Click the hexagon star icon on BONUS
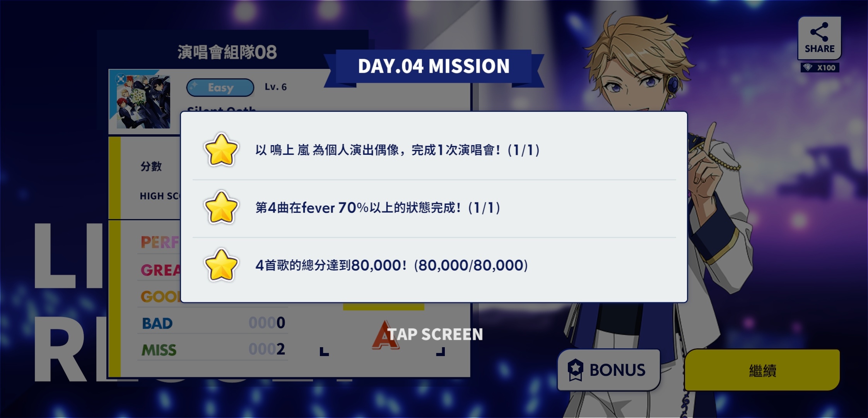Image resolution: width=868 pixels, height=418 pixels. 575,370
